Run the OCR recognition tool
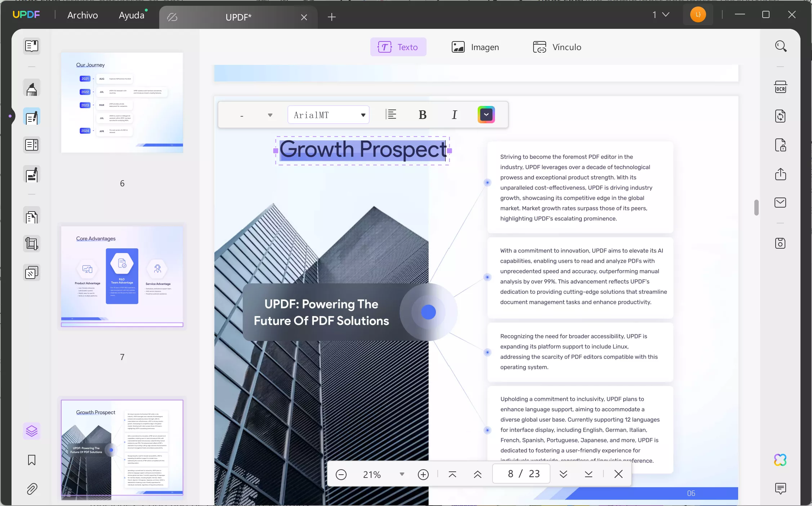 [x=781, y=88]
